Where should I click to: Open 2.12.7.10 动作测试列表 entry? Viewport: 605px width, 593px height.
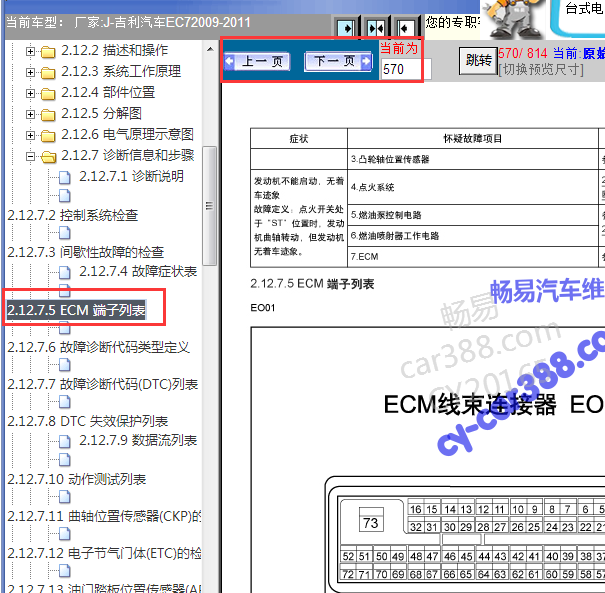pyautogui.click(x=76, y=479)
